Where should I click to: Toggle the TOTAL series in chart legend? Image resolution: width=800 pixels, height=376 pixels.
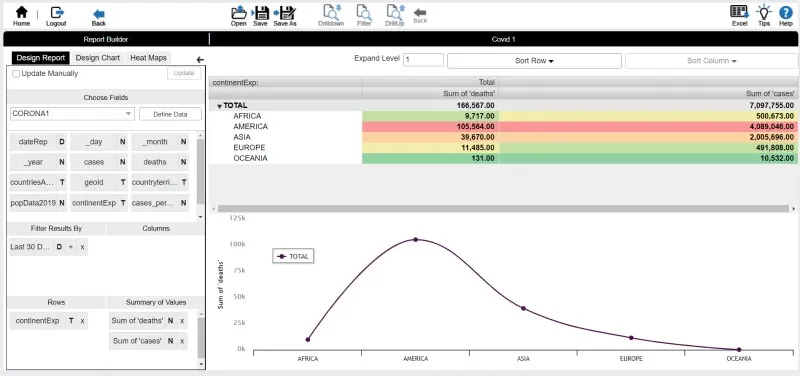coord(293,256)
